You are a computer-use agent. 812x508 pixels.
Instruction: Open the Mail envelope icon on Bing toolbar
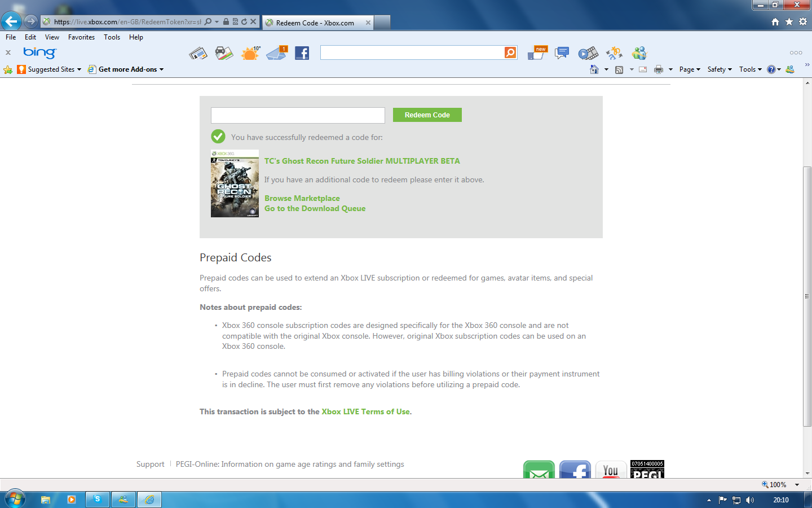coord(277,53)
